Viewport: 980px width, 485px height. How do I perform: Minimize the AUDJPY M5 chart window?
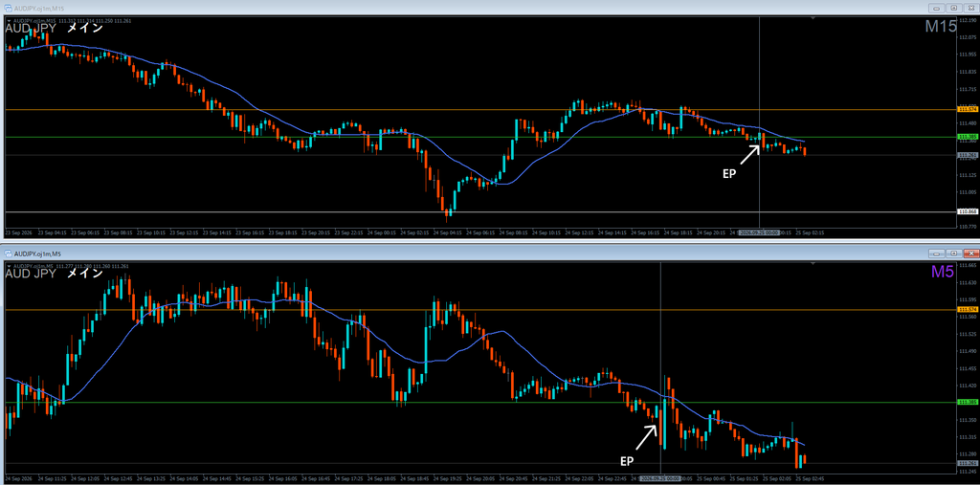(x=936, y=254)
